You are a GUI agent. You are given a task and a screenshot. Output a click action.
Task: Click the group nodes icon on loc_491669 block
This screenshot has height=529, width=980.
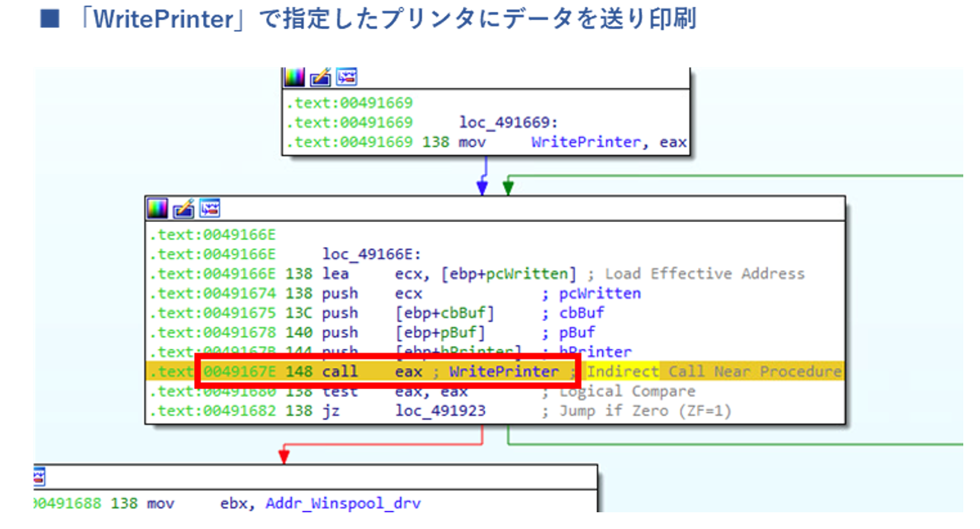tap(346, 78)
